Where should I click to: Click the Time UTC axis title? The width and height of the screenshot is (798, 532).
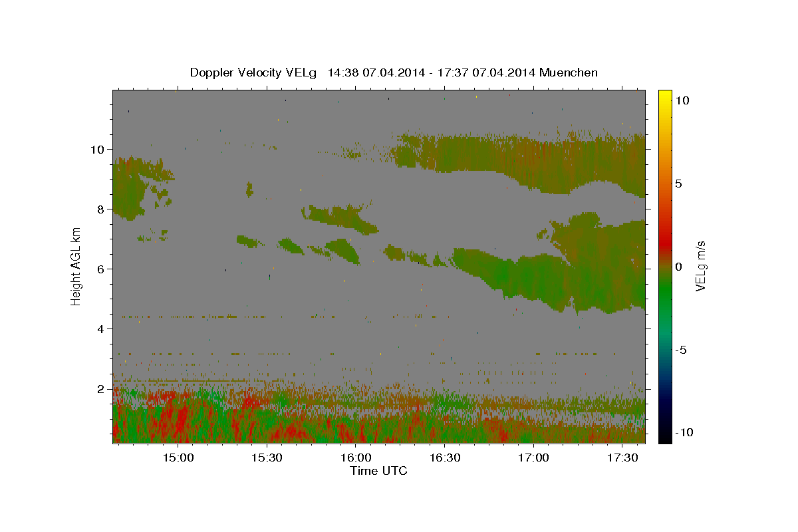[x=378, y=471]
